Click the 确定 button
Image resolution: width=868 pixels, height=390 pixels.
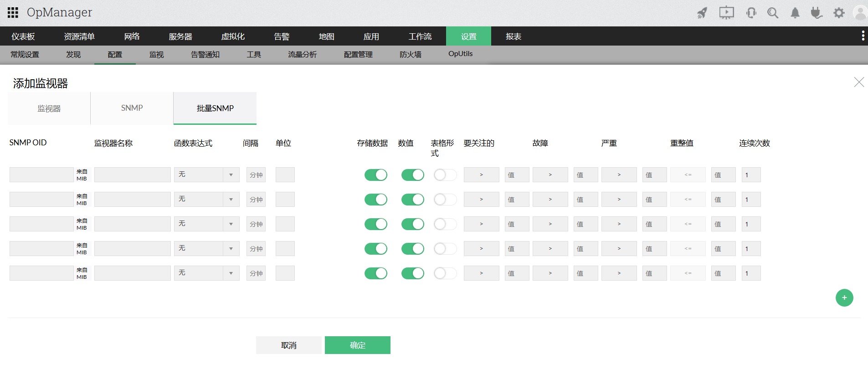click(x=357, y=345)
